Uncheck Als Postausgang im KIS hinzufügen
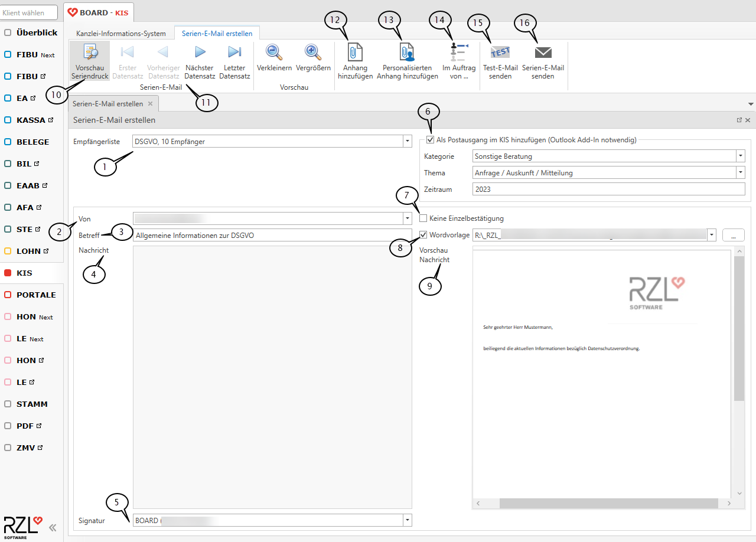The height and width of the screenshot is (542, 756). point(430,140)
